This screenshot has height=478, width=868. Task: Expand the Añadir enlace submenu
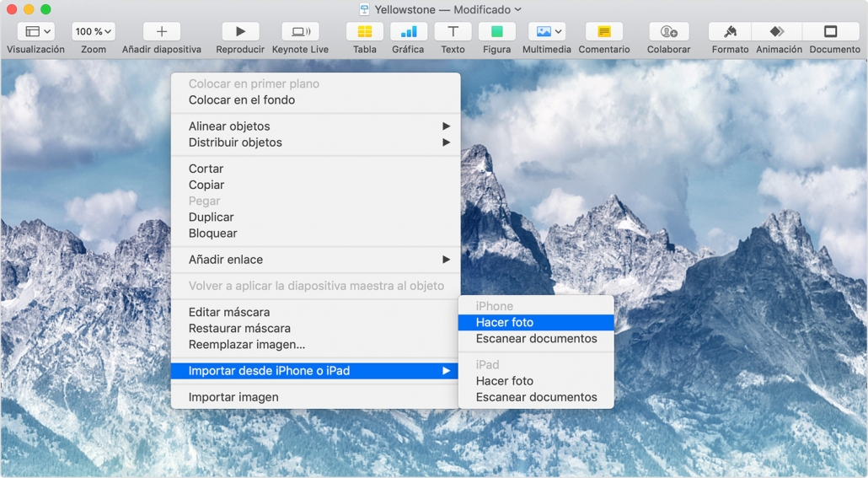pyautogui.click(x=315, y=260)
